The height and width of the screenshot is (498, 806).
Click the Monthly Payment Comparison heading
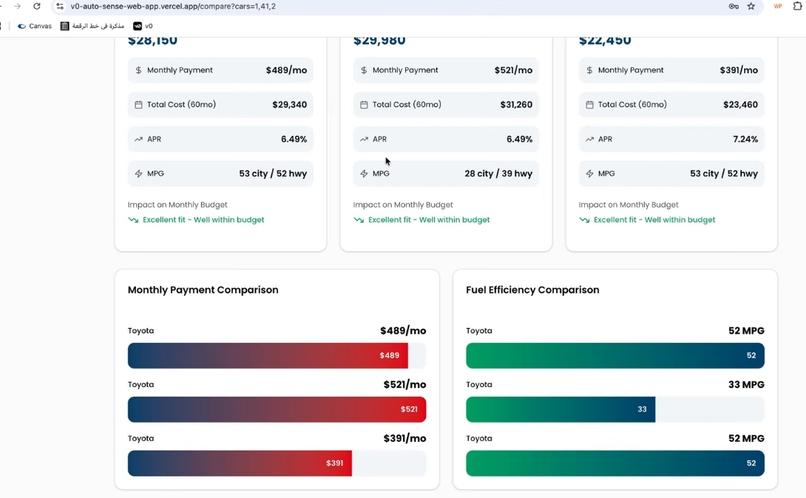(x=203, y=290)
